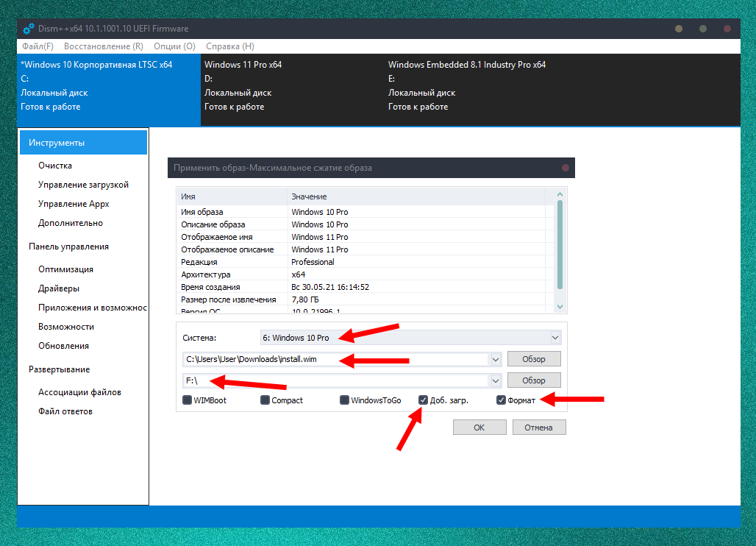Open Дополнительно in sidebar

point(71,223)
